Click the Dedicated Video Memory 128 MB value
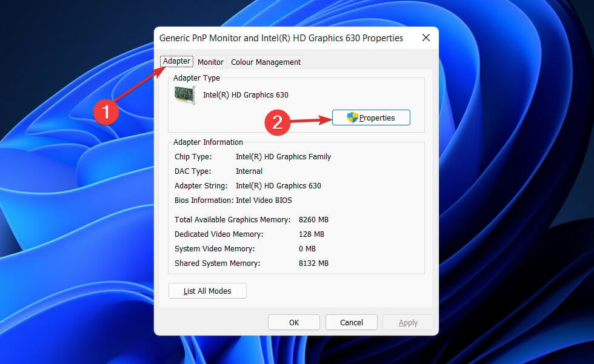This screenshot has height=364, width=594. point(312,234)
